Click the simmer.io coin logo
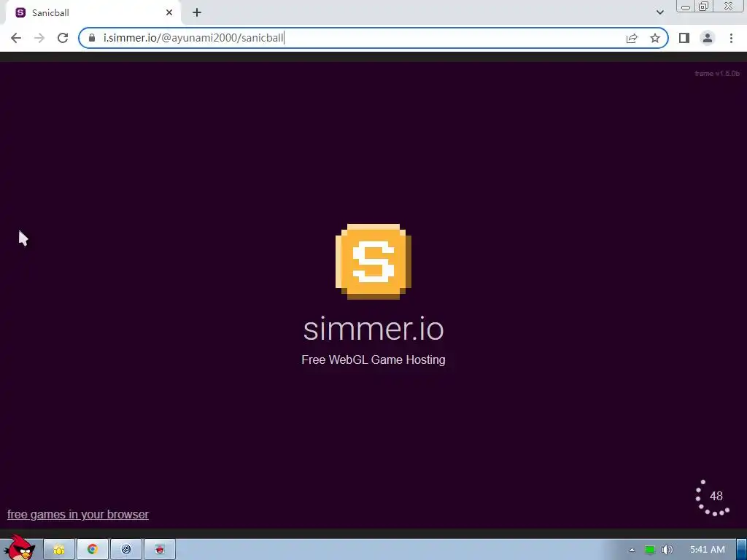Image resolution: width=747 pixels, height=560 pixels. (373, 262)
